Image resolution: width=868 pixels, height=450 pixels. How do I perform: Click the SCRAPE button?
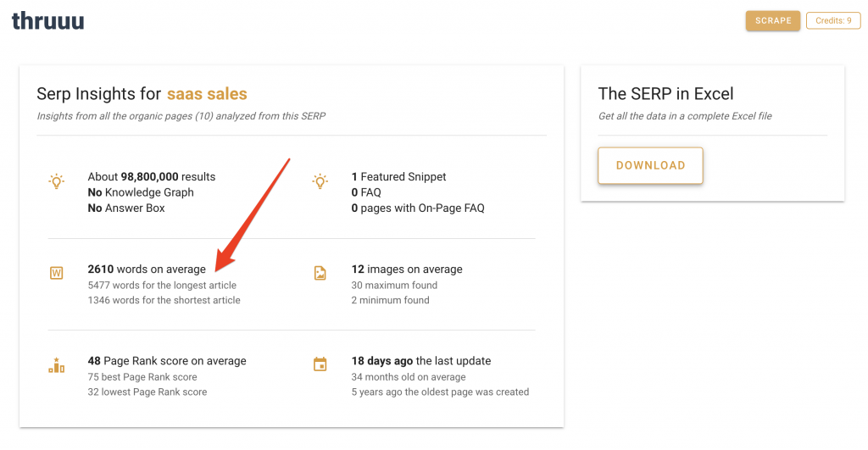pos(773,20)
